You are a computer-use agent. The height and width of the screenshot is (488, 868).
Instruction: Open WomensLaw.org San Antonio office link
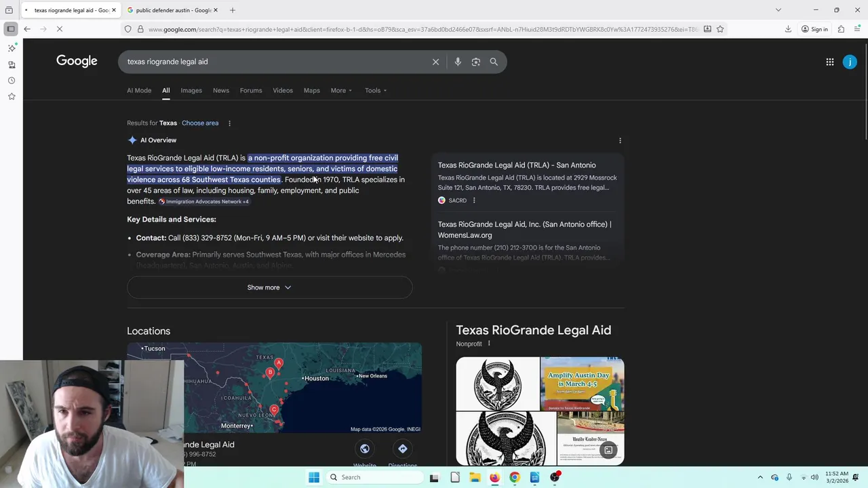(525, 230)
